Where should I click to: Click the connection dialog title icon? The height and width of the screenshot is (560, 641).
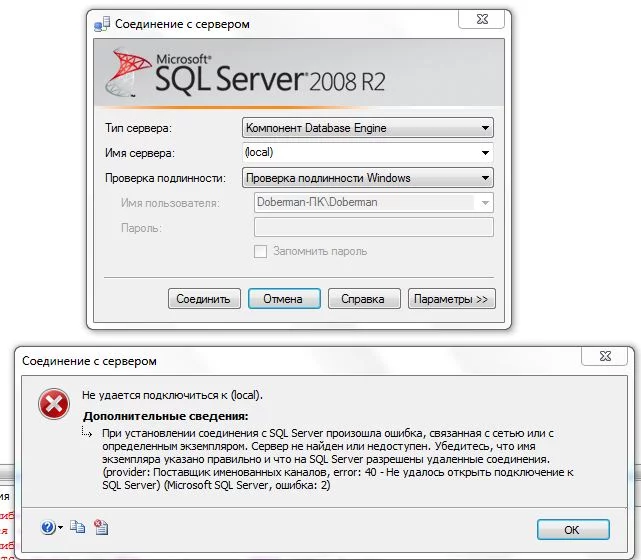(x=102, y=24)
